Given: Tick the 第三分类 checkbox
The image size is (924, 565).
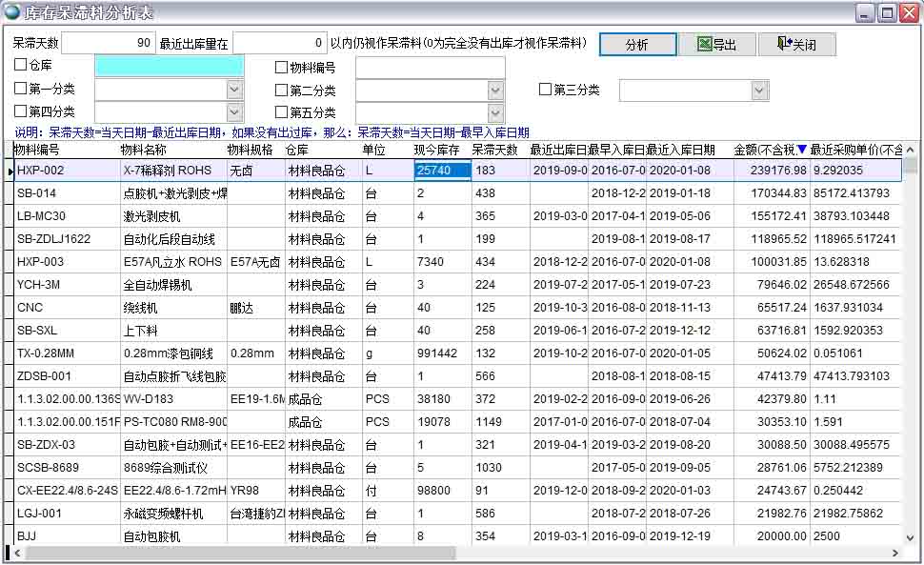Looking at the screenshot, I should 546,90.
